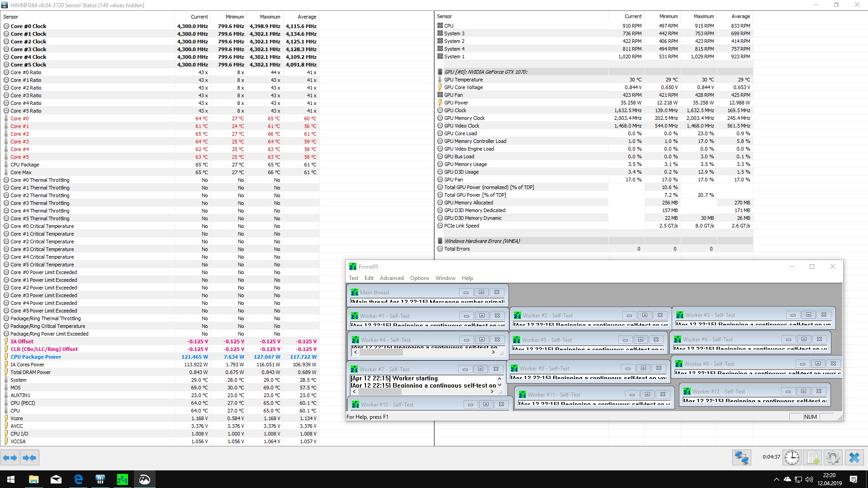
Task: Open the Help menu in Prime95
Action: tap(467, 278)
